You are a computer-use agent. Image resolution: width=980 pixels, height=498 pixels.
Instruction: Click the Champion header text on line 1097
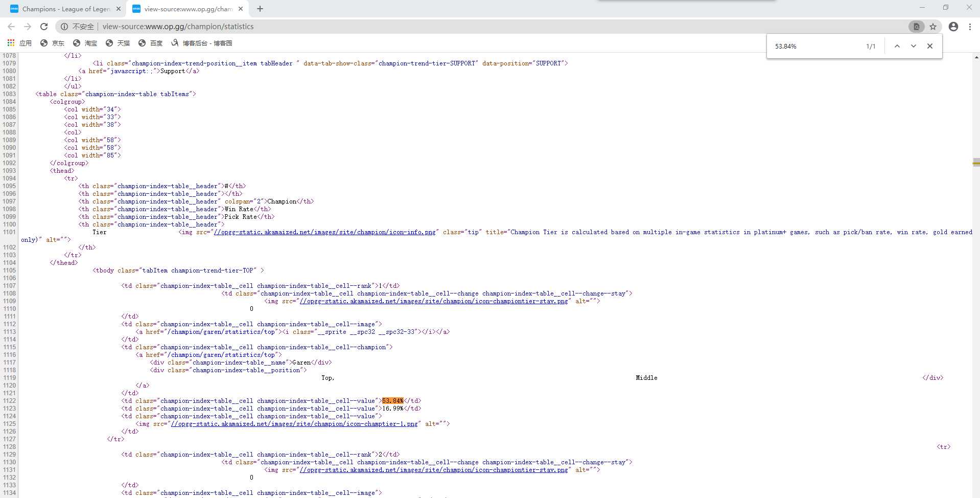point(282,201)
